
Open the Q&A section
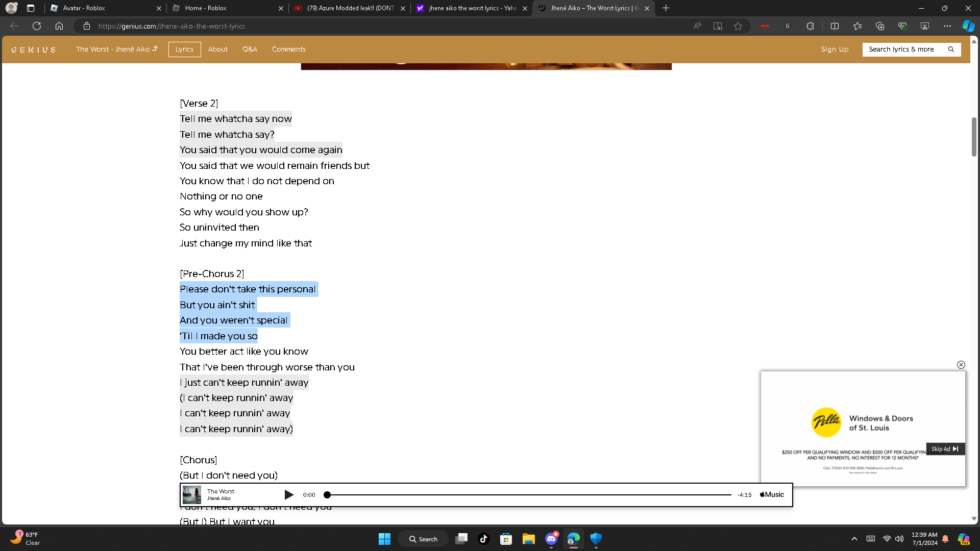(250, 49)
